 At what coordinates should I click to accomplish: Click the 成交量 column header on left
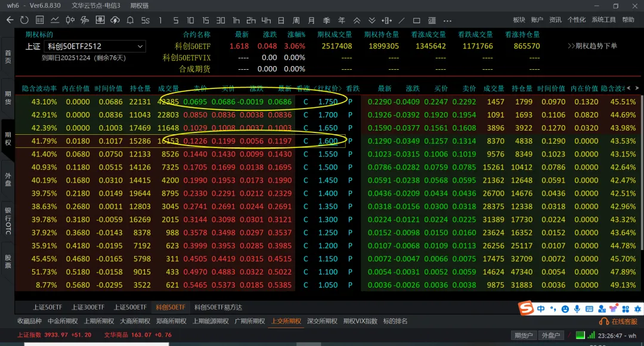pos(168,88)
